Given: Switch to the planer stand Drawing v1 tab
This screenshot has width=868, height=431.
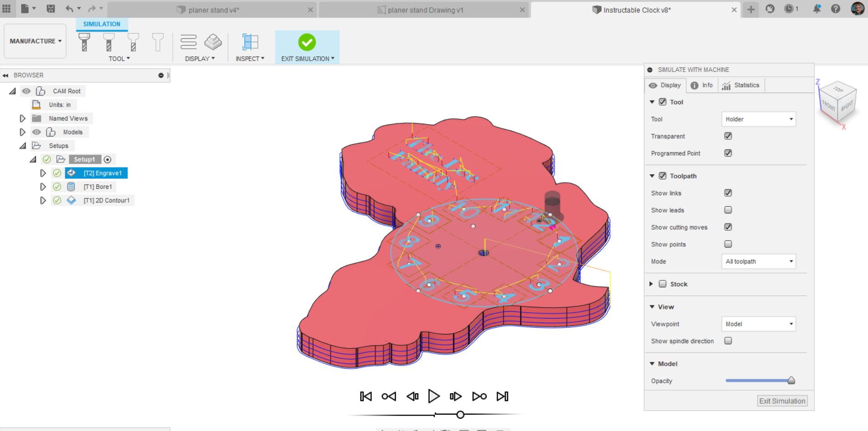Looking at the screenshot, I should pos(424,10).
